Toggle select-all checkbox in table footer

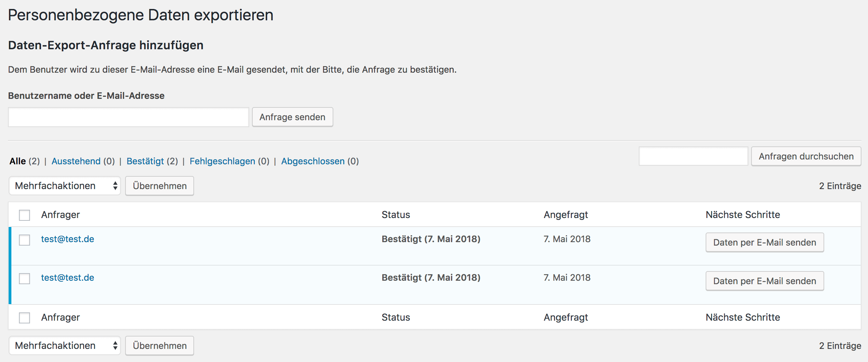tap(24, 318)
